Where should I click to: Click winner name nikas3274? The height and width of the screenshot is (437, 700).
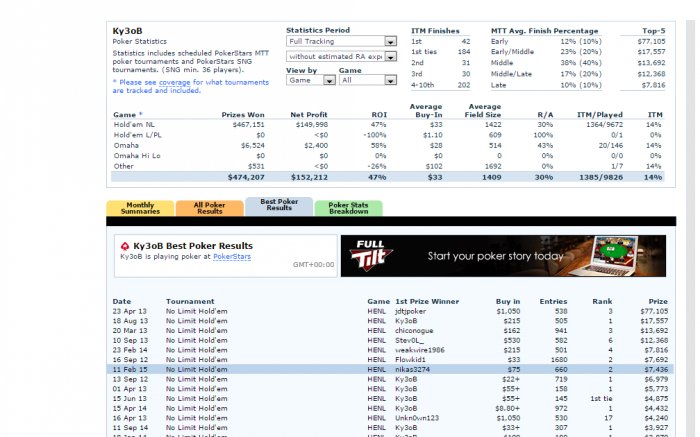(412, 370)
